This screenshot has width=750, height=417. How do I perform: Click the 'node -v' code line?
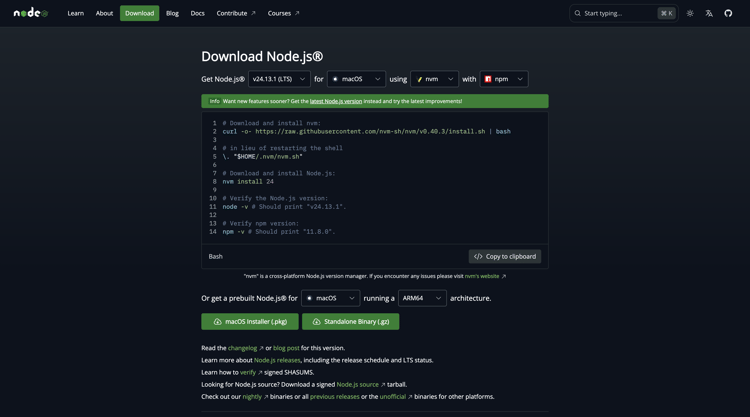(x=284, y=207)
